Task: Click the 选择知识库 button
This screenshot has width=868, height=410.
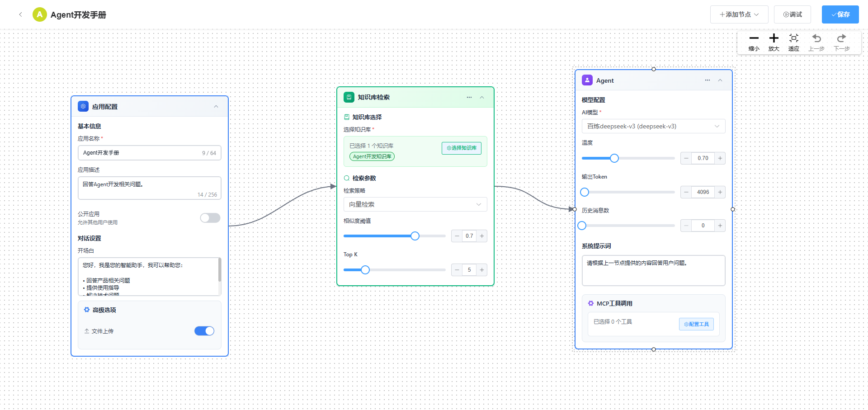Action: click(461, 148)
